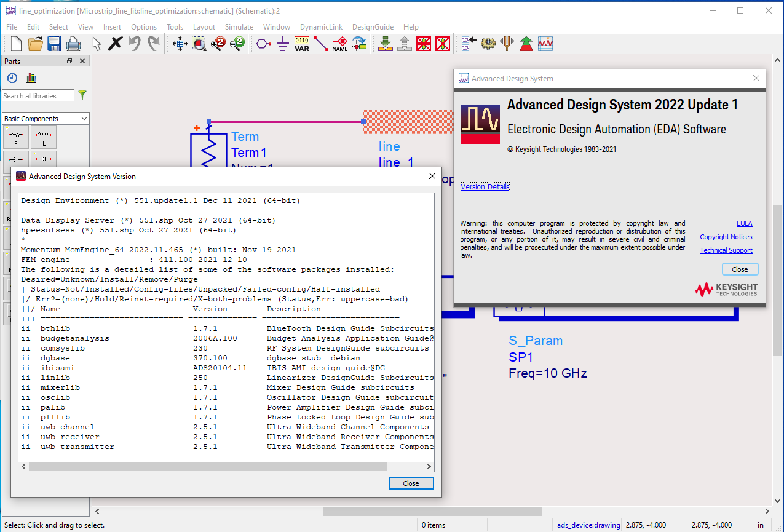This screenshot has height=532, width=784.
Task: Select the inductor L part
Action: click(44, 137)
